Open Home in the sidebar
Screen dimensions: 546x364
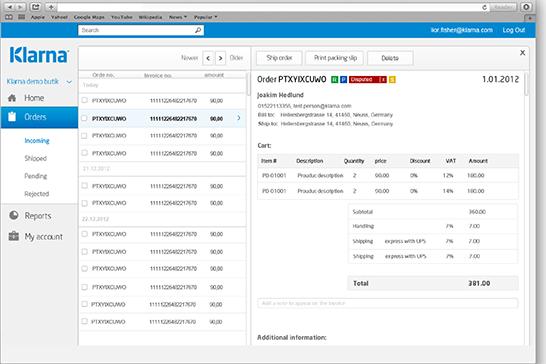pyautogui.click(x=34, y=98)
